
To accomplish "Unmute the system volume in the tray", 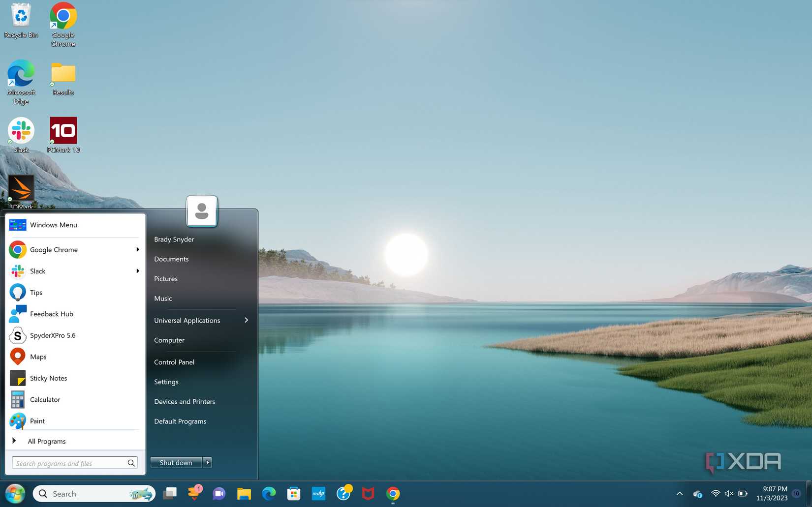I will pos(728,494).
